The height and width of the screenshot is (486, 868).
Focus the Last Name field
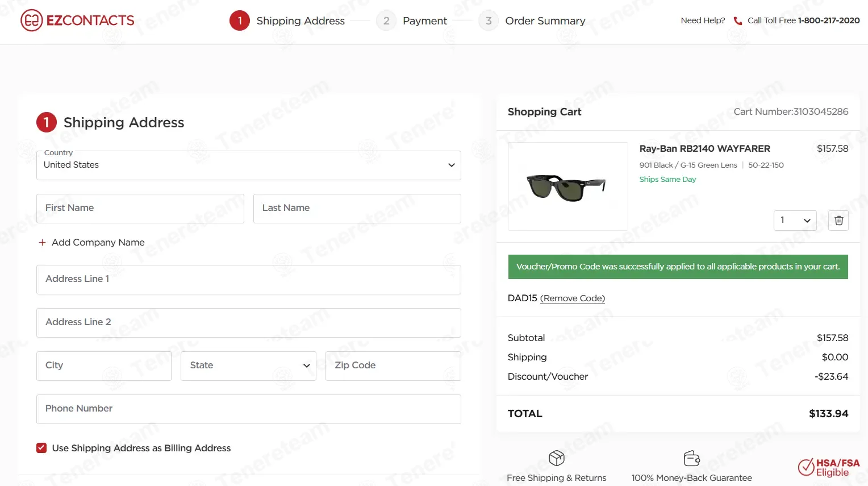357,209
